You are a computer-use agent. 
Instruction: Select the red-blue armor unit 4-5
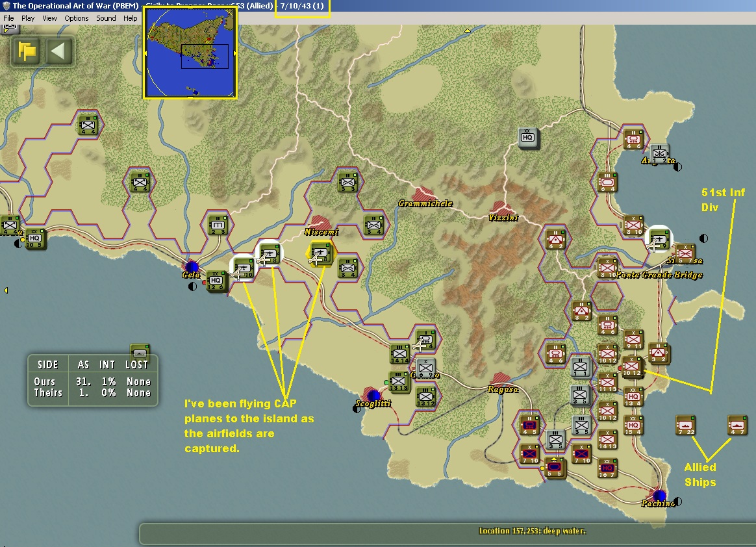[x=529, y=426]
